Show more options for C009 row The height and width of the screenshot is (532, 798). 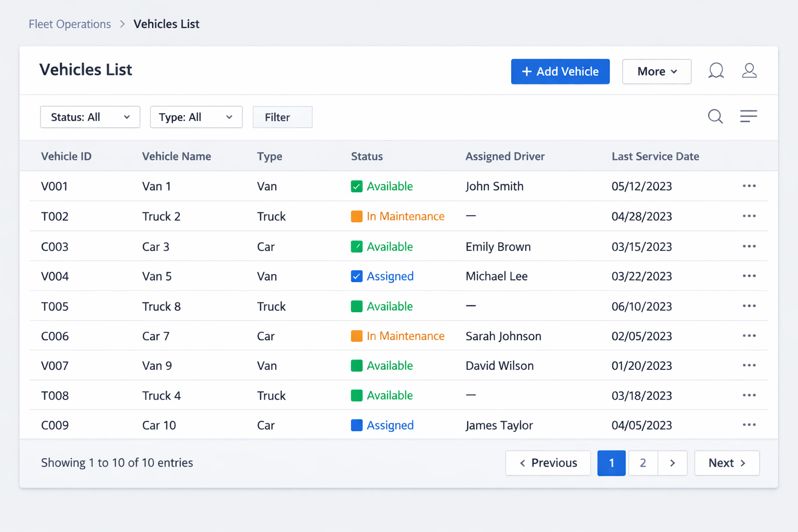[749, 425]
